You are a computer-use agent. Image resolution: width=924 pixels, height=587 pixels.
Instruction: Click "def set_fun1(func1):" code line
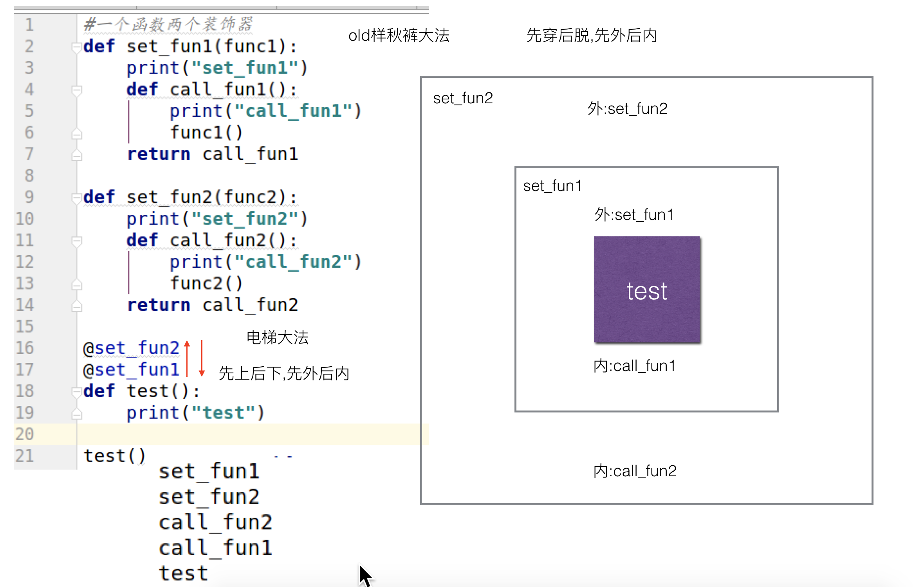pyautogui.click(x=190, y=46)
